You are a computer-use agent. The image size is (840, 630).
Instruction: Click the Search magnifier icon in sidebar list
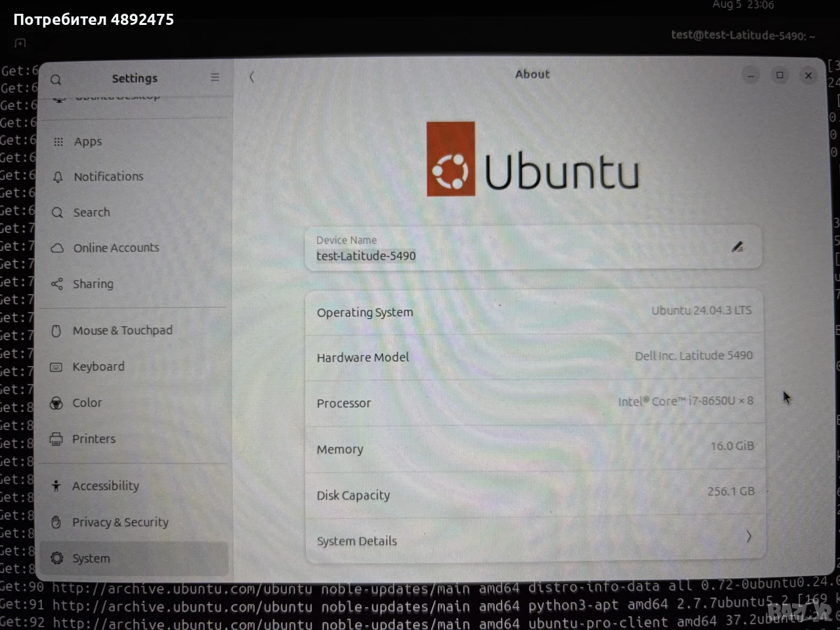[58, 213]
